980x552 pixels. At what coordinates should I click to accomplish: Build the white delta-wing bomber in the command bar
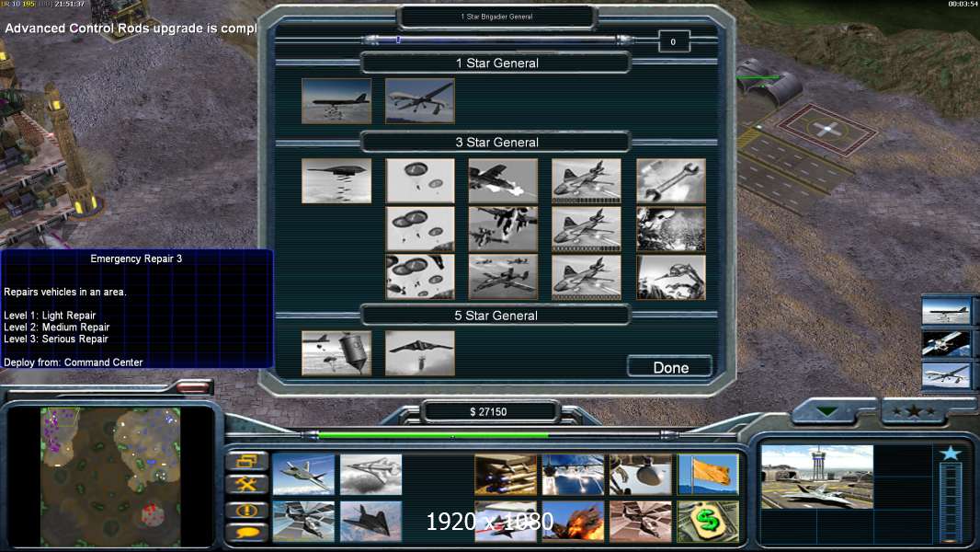371,475
